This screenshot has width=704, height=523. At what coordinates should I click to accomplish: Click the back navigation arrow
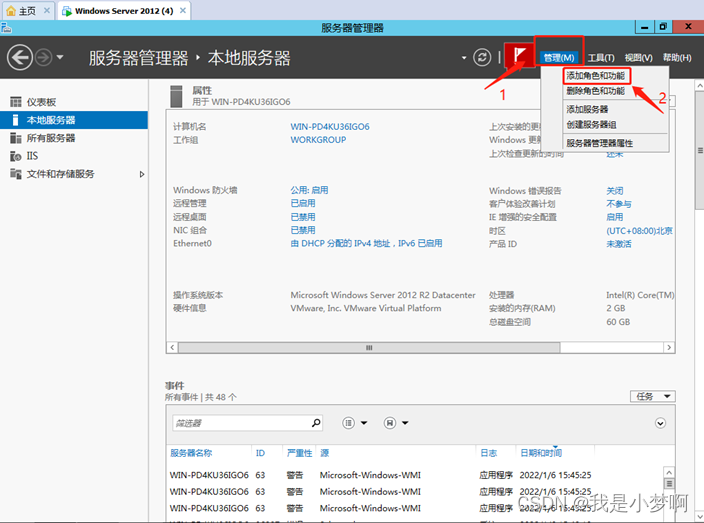20,57
